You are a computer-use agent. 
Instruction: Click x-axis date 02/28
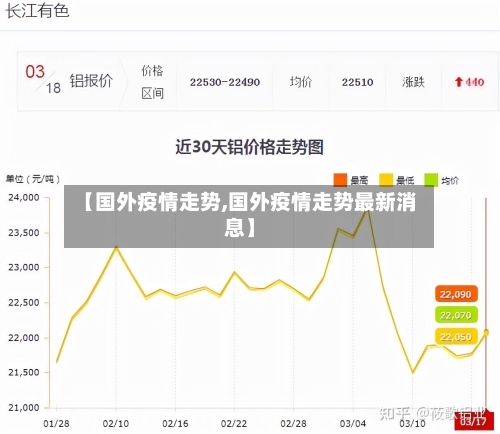click(293, 424)
